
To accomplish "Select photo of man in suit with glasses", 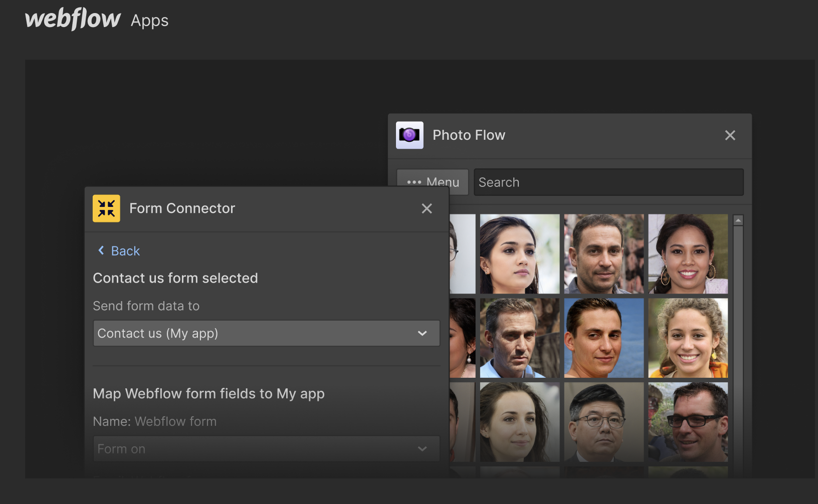I will tap(604, 422).
